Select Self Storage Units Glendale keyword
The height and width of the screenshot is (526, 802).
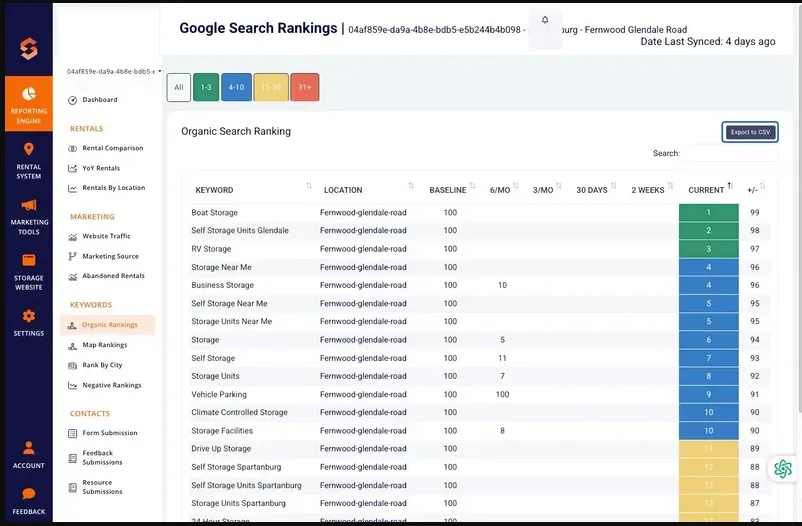(240, 231)
